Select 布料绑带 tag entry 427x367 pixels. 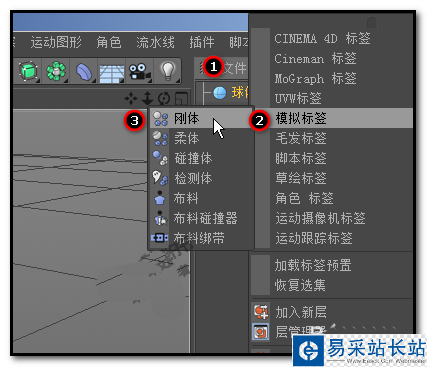[x=201, y=238]
